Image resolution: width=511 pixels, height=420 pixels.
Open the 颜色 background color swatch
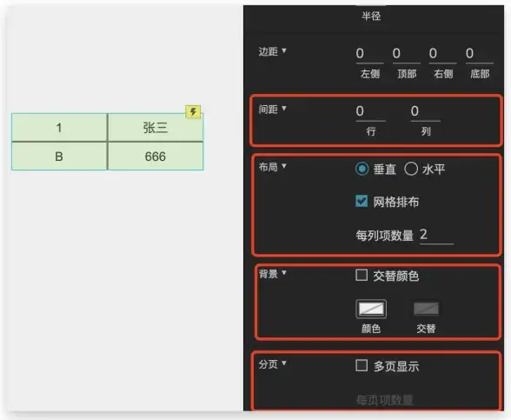point(371,309)
